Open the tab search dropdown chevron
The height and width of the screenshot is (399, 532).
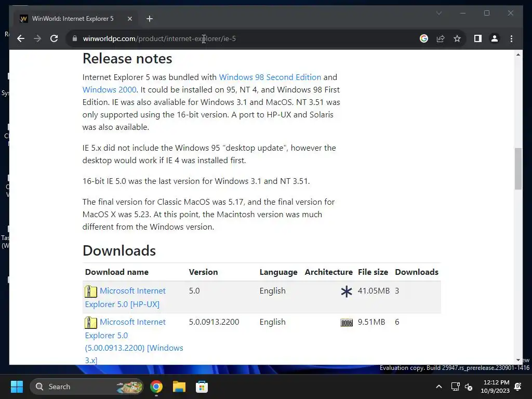(438, 13)
